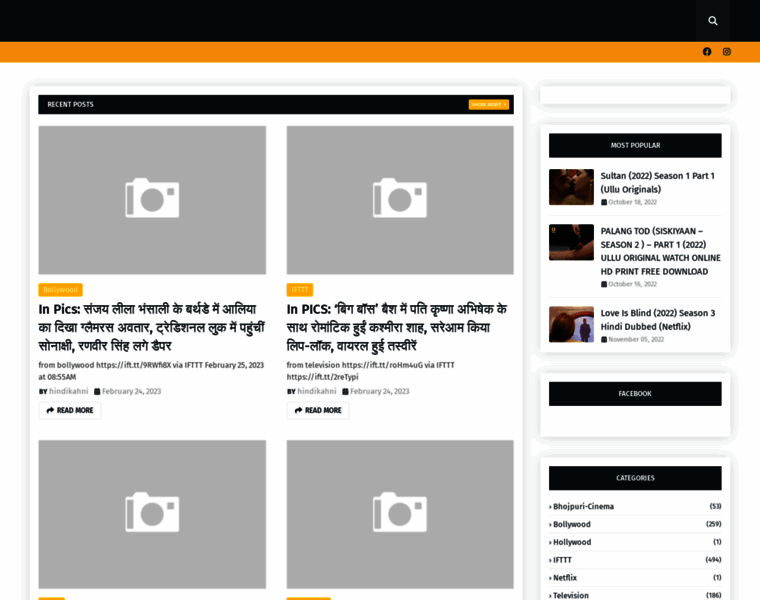760x600 pixels.
Task: Click the date February 24, 2023 on the Bollywood post
Action: click(131, 391)
